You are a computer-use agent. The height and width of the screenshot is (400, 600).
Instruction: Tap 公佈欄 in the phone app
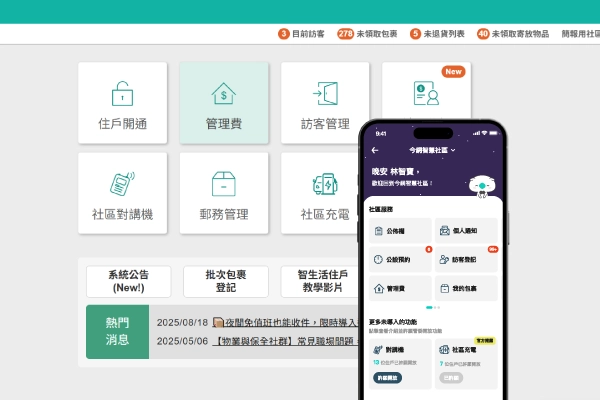pyautogui.click(x=400, y=231)
